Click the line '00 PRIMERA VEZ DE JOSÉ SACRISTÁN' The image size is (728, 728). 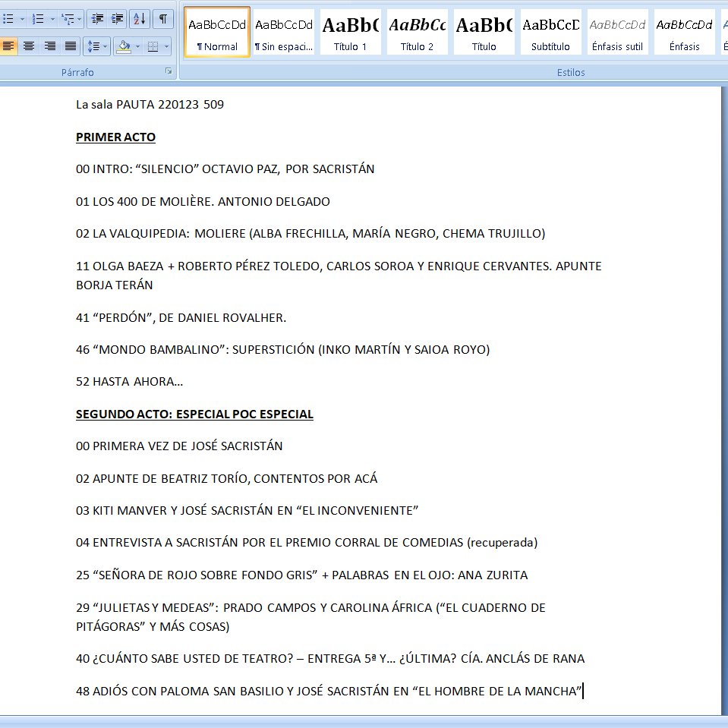click(179, 446)
